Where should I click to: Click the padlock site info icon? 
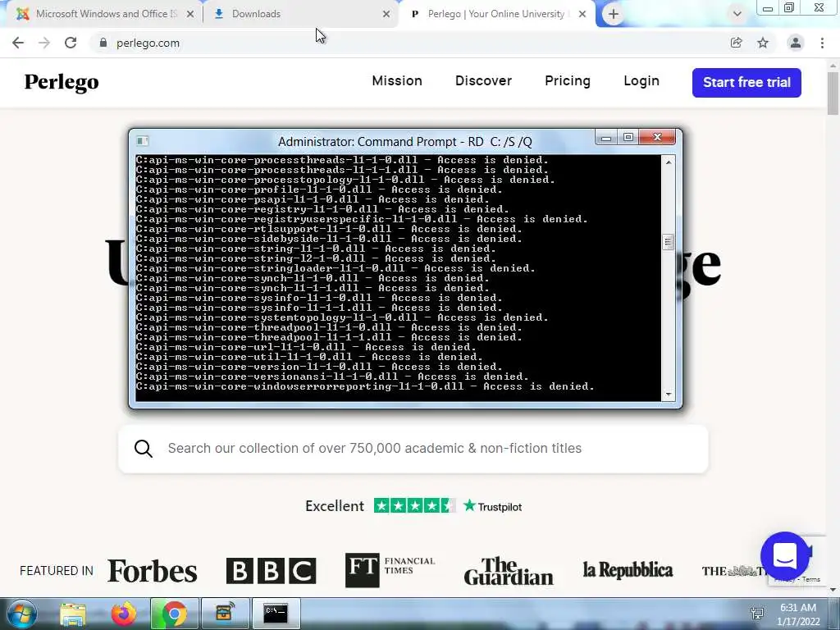click(103, 43)
